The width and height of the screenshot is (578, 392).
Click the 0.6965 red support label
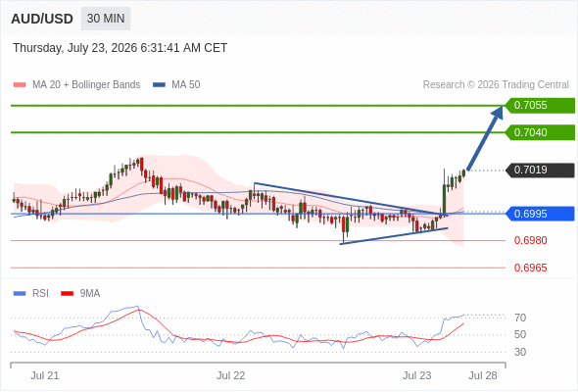(530, 268)
